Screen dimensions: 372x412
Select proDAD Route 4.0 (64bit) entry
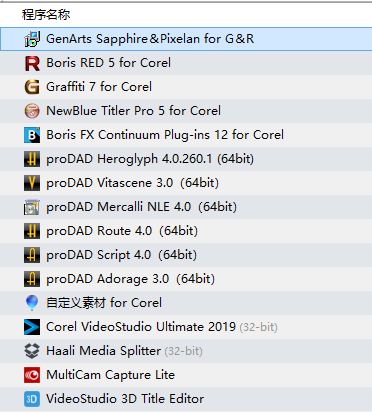pyautogui.click(x=186, y=231)
